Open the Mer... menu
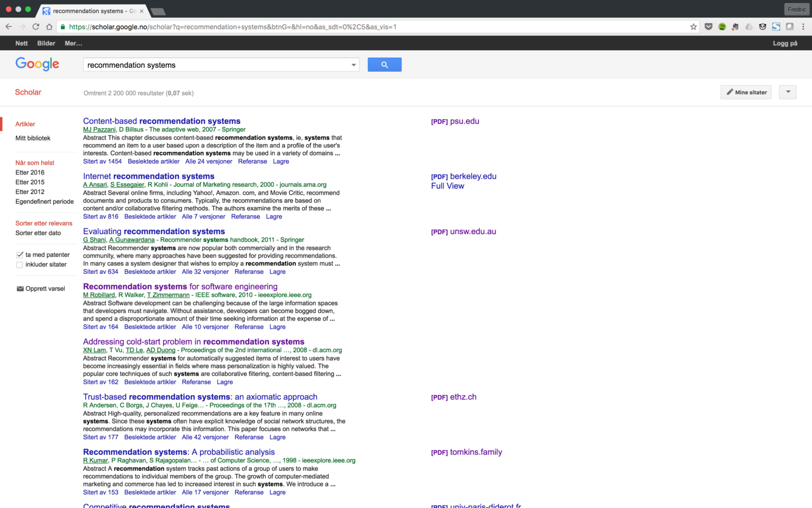Image resolution: width=812 pixels, height=508 pixels. coord(73,43)
